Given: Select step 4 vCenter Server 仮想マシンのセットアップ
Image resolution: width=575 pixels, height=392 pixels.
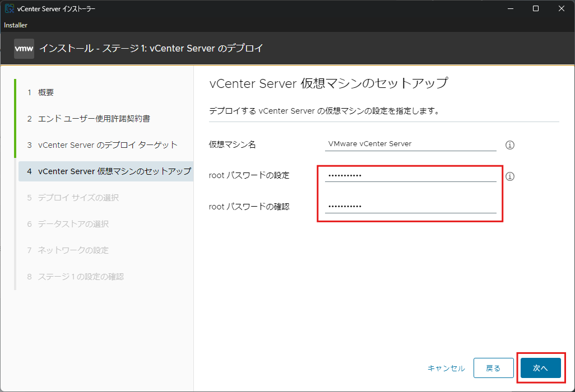Looking at the screenshot, I should 106,171.
